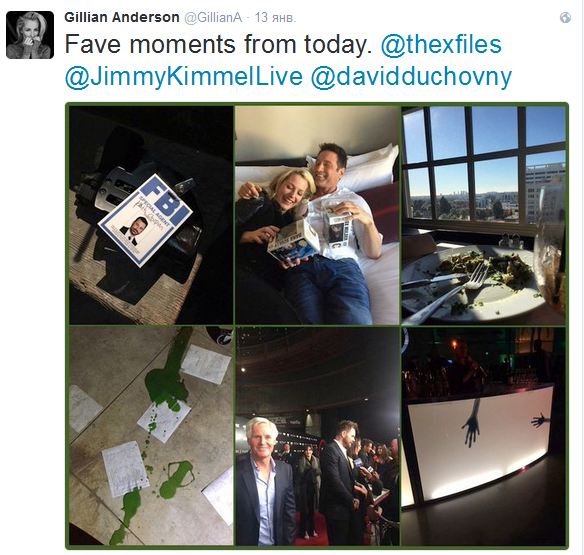Open the tweet via the 13 янв. timestamp
The height and width of the screenshot is (555, 584).
(x=275, y=18)
